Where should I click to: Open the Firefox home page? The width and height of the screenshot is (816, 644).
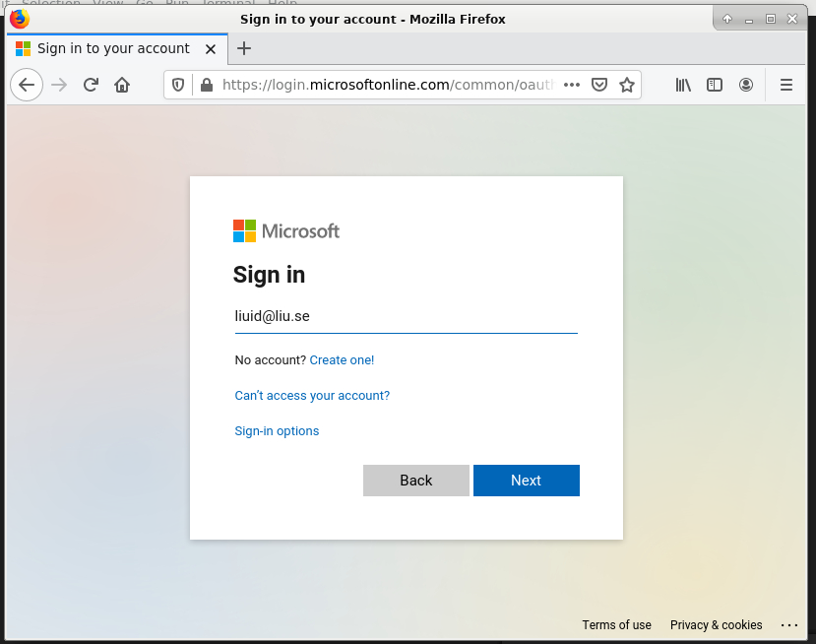pyautogui.click(x=122, y=85)
